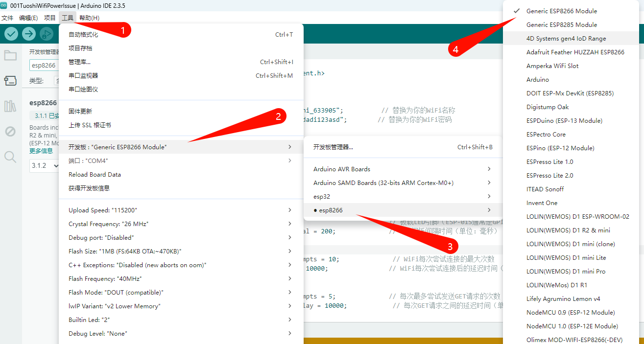Select Generic ESP8285 Module board

571,25
